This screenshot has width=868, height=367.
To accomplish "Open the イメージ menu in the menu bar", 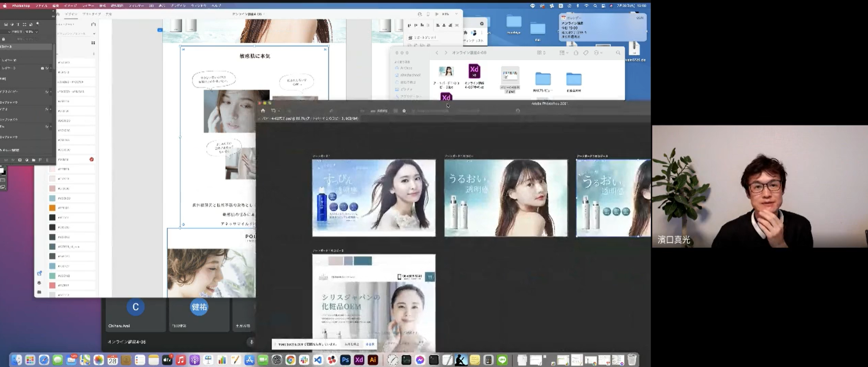I will 70,6.
